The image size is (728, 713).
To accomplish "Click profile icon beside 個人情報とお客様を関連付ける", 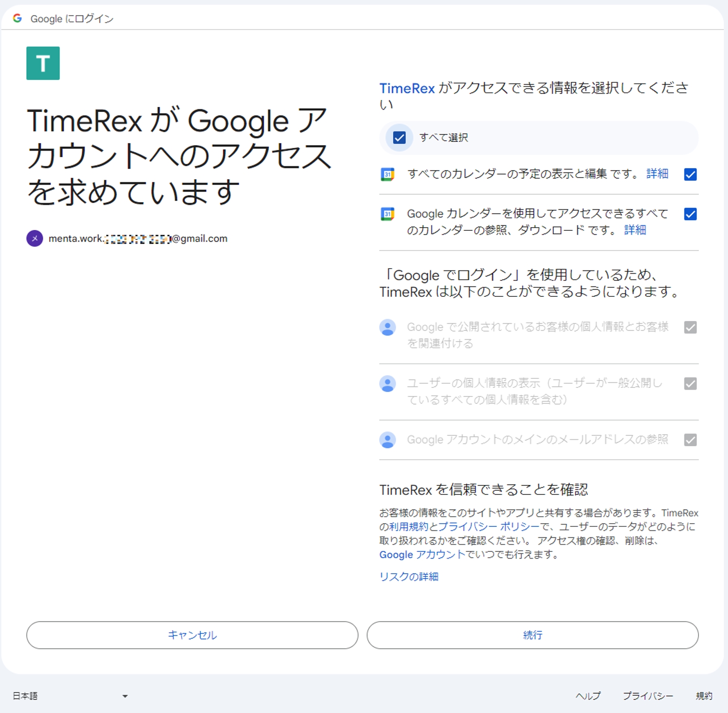I will point(387,327).
